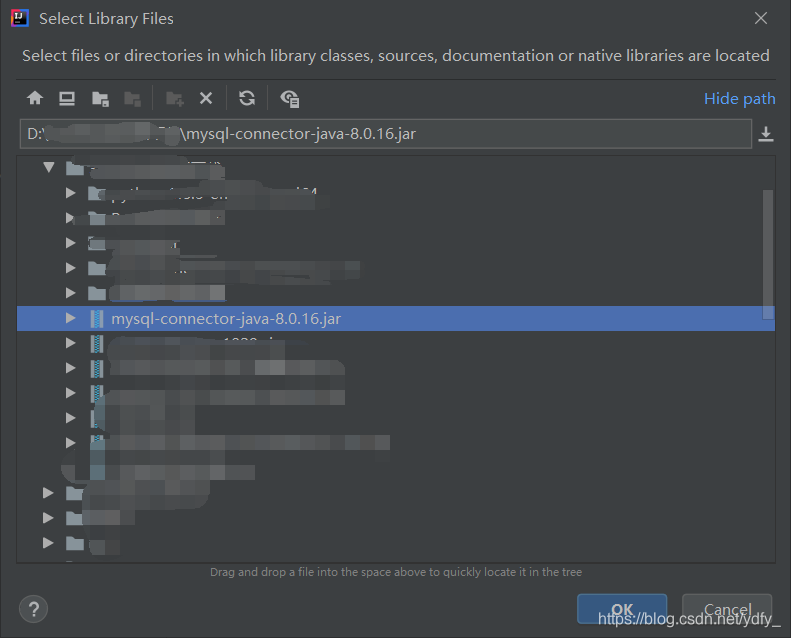
Task: Close the Select Library Files dialog
Action: point(761,19)
